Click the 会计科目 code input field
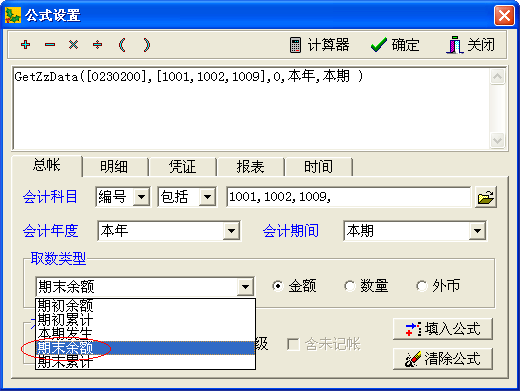Viewport: 520px width, 391px height. click(348, 197)
